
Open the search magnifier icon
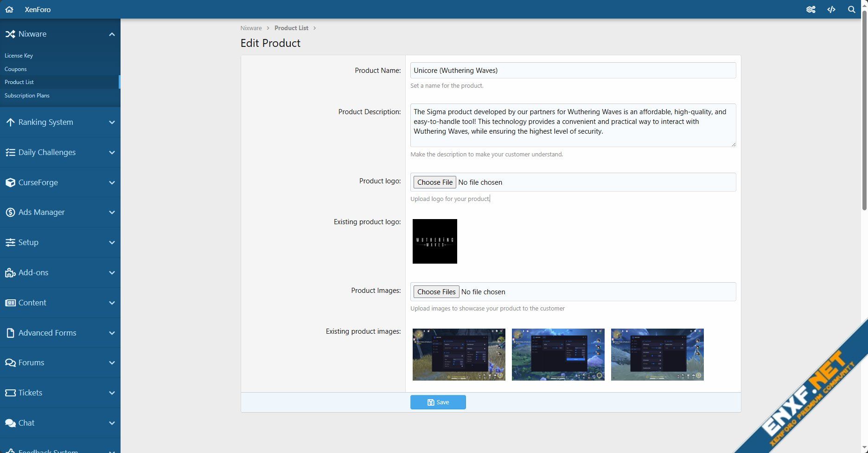coord(851,9)
